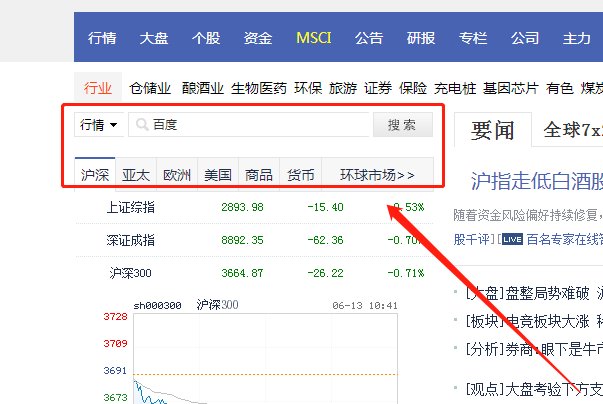Open the 环球市场>> link
The image size is (603, 404).
(x=377, y=175)
